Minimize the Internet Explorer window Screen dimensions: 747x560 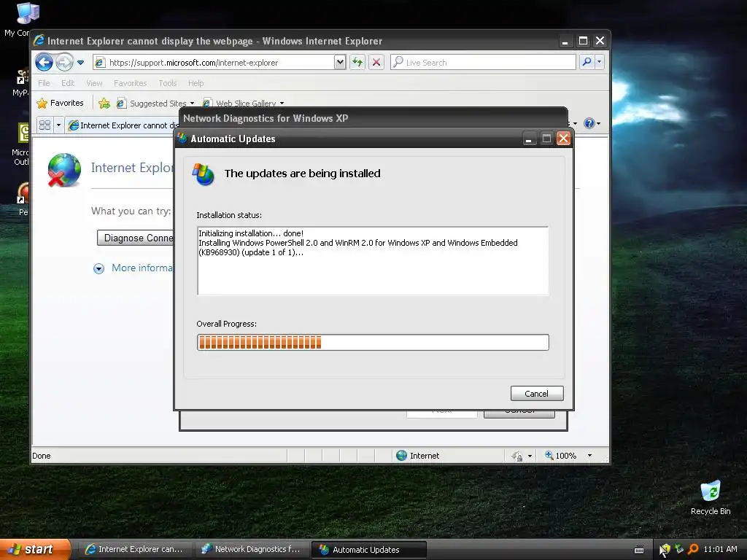pyautogui.click(x=565, y=41)
